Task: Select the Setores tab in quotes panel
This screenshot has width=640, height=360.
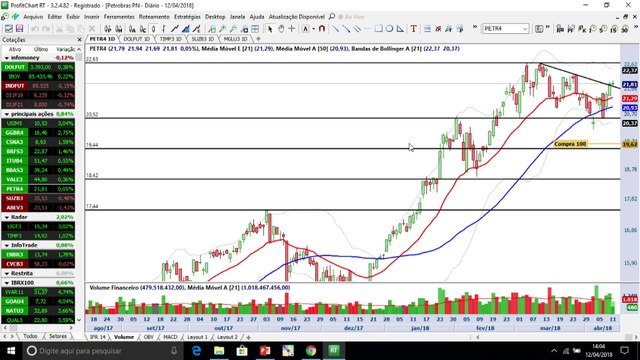Action: 58,336
